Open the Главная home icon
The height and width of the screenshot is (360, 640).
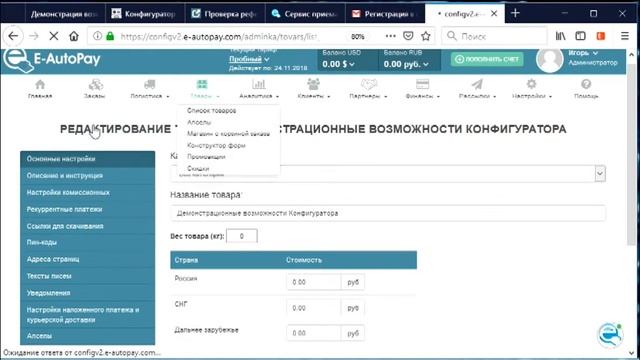click(40, 84)
